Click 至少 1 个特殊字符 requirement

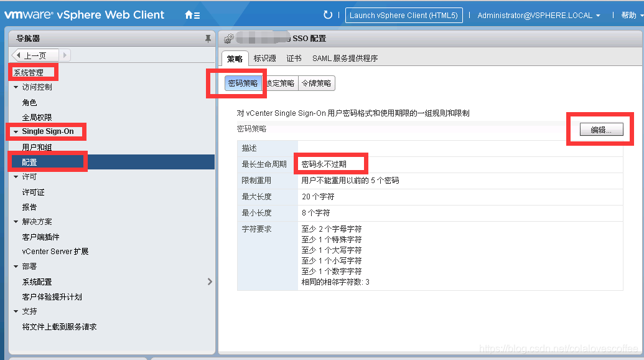[x=332, y=240]
